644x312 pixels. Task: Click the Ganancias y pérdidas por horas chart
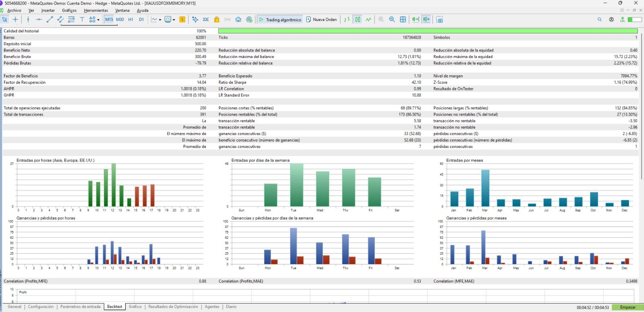(x=105, y=243)
